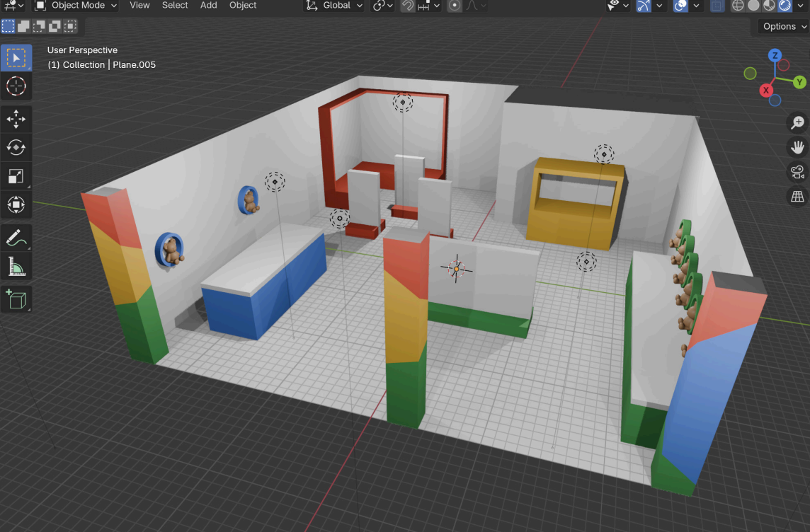
Task: Click the 'Plane.005' object name text
Action: tap(135, 65)
